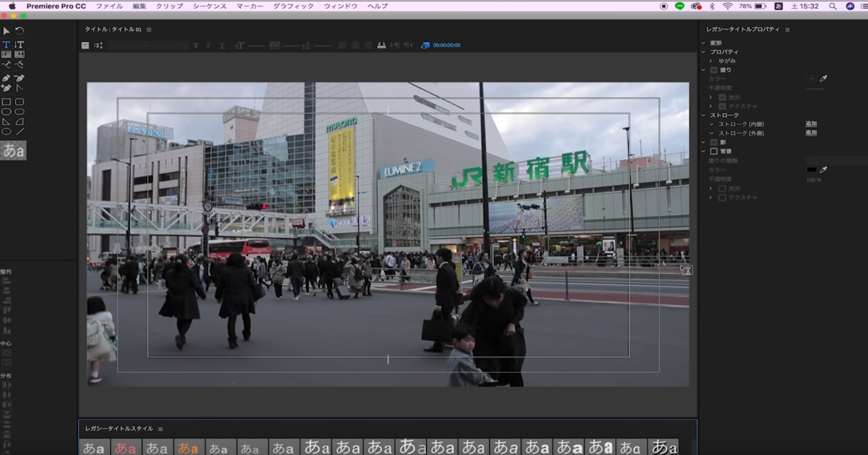Open Legacy Title Styles panel menu
Viewport: 868px width, 455px height.
(x=160, y=429)
